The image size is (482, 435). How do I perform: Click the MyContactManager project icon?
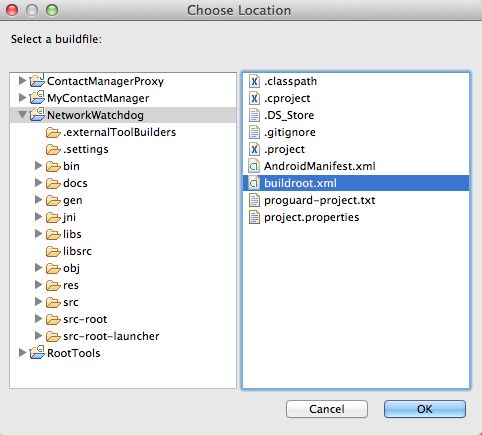coord(37,98)
